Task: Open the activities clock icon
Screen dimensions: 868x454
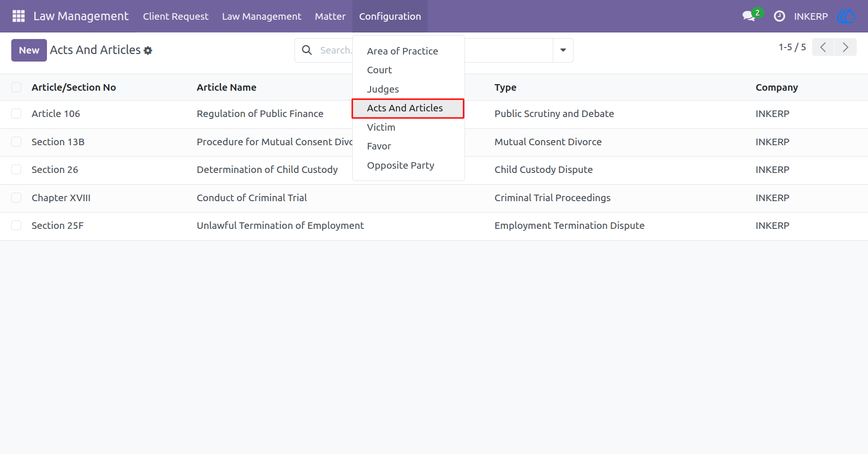Action: [x=779, y=16]
